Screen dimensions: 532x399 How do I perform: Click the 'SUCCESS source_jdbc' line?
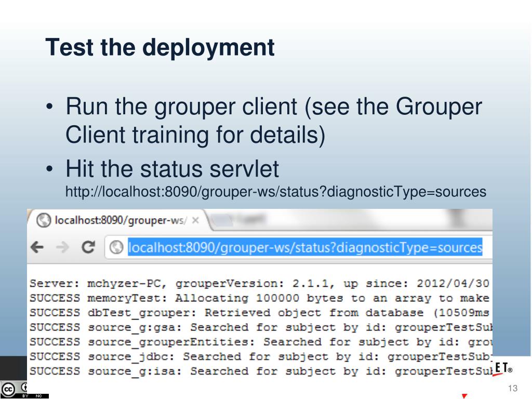tap(261, 356)
